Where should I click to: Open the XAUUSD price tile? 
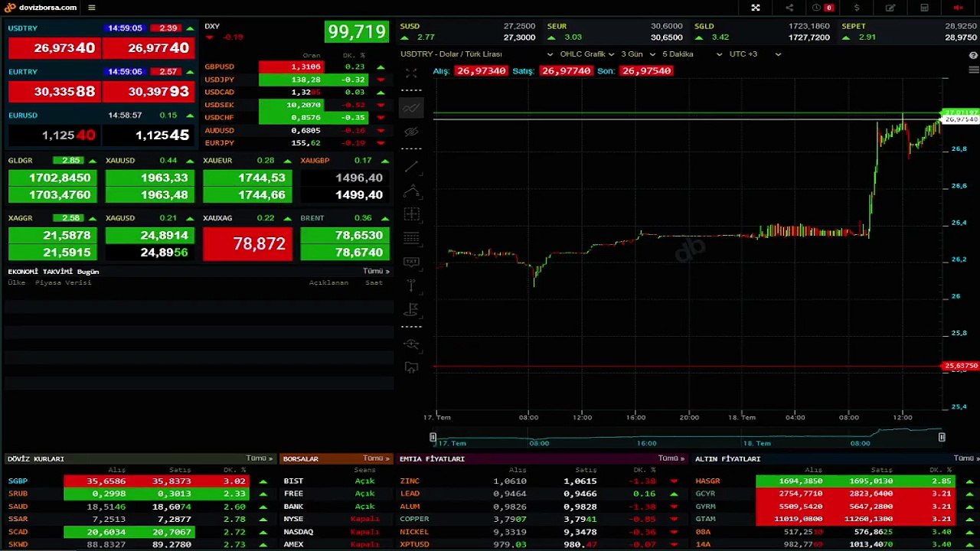150,179
